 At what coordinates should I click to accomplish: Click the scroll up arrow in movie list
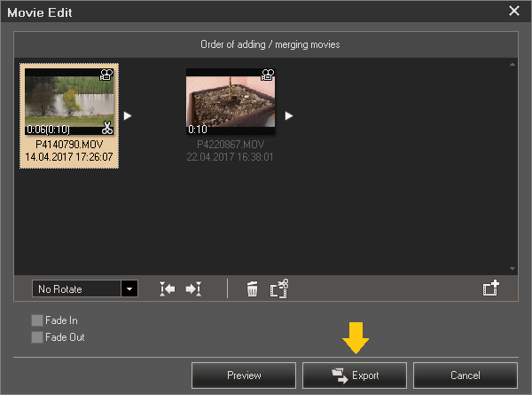point(512,64)
